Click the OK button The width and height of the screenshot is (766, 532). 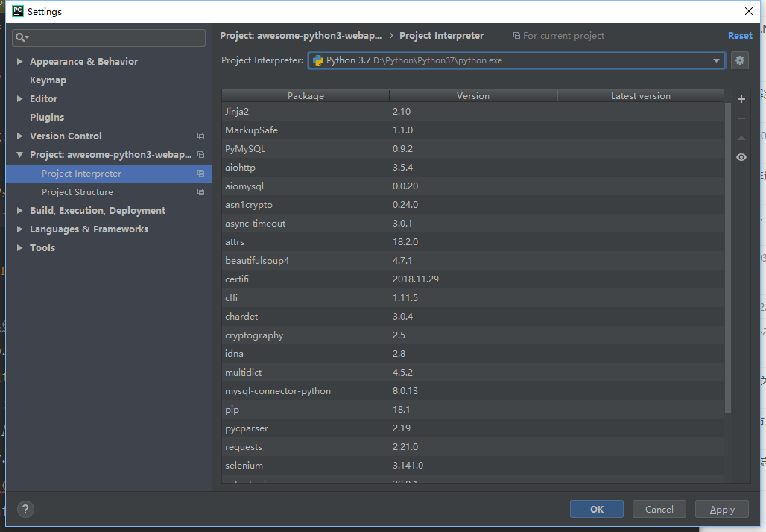pos(597,509)
